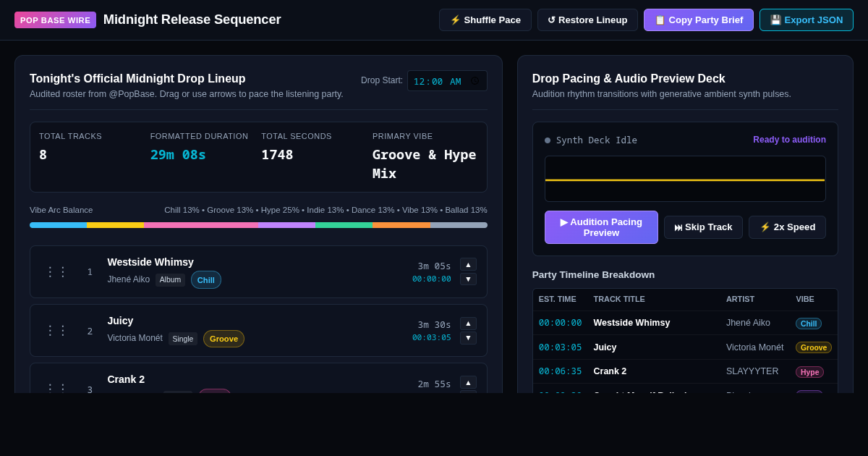The width and height of the screenshot is (868, 456).
Task: Grab the drag handle for Juicy
Action: click(56, 331)
